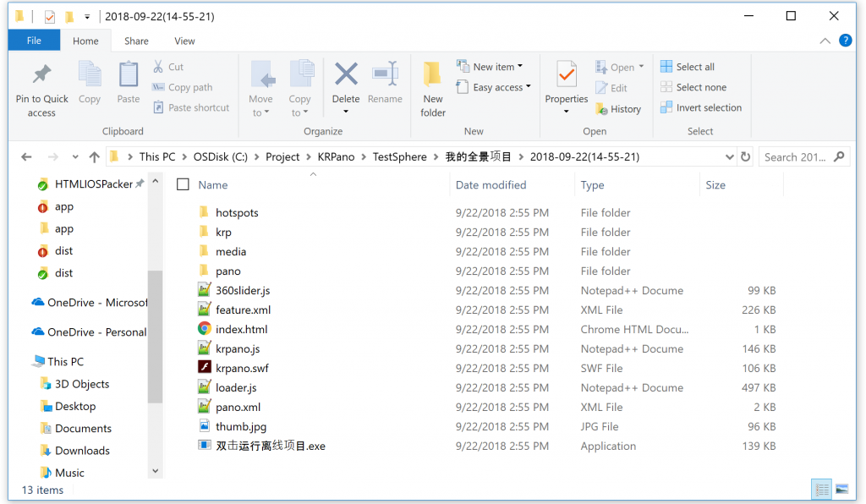Toggle the select-all items checkbox
This screenshot has height=504, width=866.
[183, 184]
